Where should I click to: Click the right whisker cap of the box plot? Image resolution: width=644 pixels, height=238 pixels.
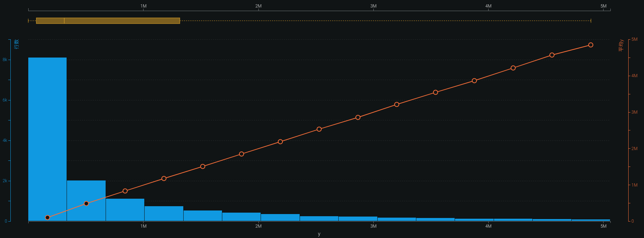coord(591,21)
